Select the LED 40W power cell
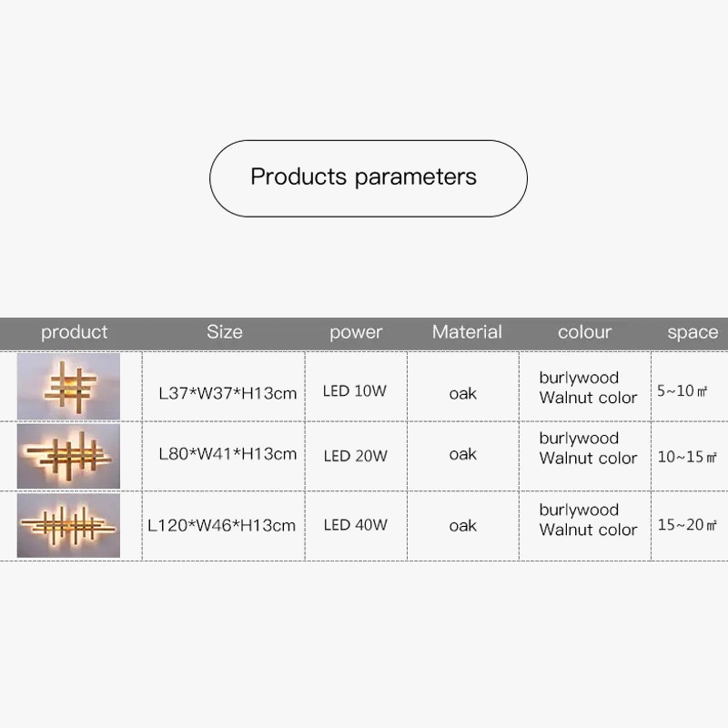This screenshot has height=728, width=728. 355,525
